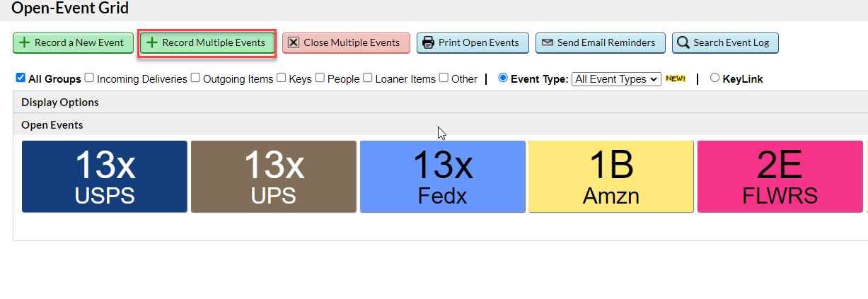Image resolution: width=868 pixels, height=299 pixels.
Task: Click the printer icon on Print Open Events
Action: pyautogui.click(x=428, y=42)
